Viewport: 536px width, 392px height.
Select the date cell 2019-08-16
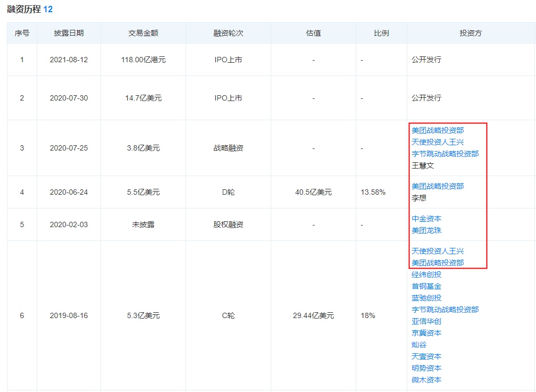click(69, 315)
